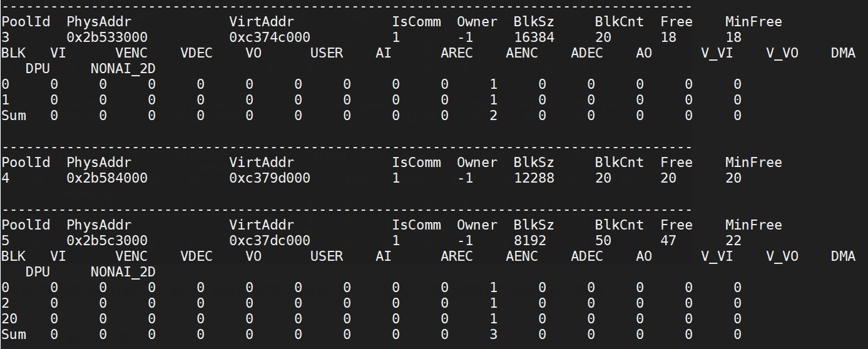The height and width of the screenshot is (349, 868).
Task: Click USER header in pool 5 table
Action: tap(327, 256)
